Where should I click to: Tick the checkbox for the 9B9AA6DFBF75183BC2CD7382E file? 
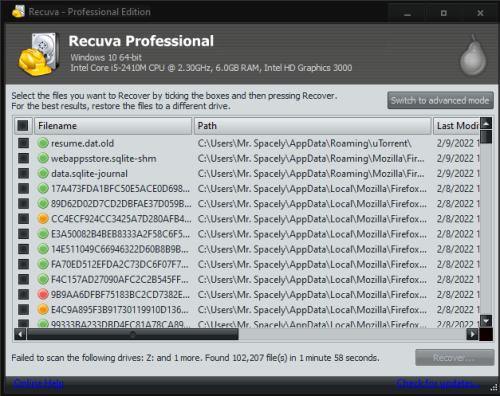click(23, 294)
